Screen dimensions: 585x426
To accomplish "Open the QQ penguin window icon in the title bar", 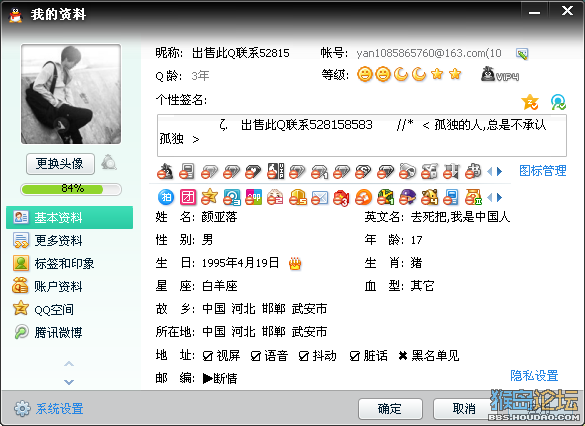I will point(15,15).
